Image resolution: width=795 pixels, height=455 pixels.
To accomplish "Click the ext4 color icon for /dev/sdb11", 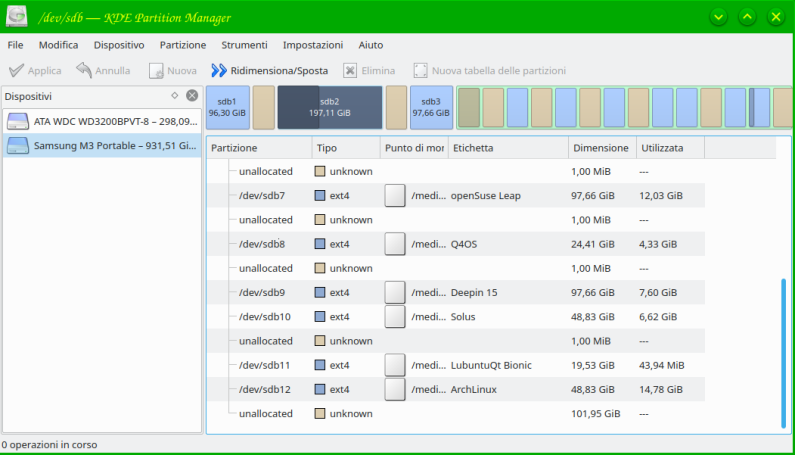I will point(320,365).
